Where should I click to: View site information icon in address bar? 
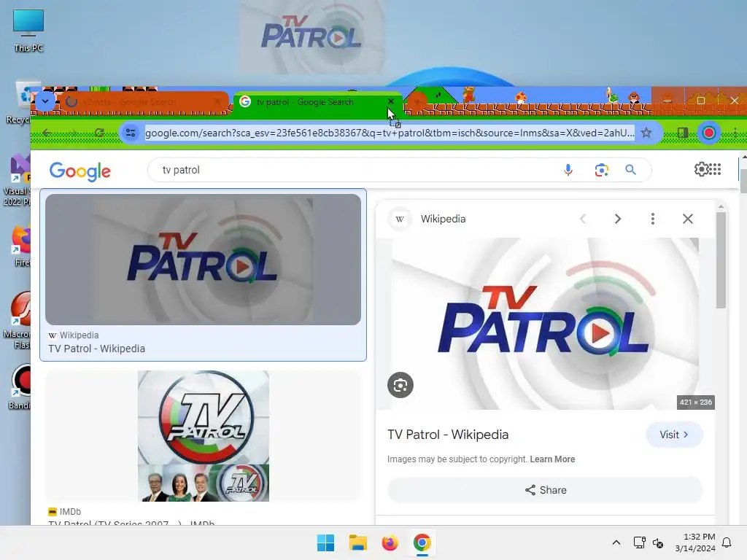130,133
